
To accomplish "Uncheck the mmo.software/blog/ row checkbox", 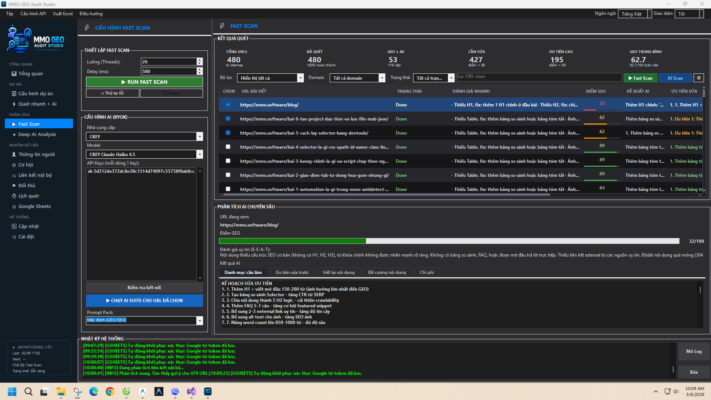I will [x=228, y=105].
